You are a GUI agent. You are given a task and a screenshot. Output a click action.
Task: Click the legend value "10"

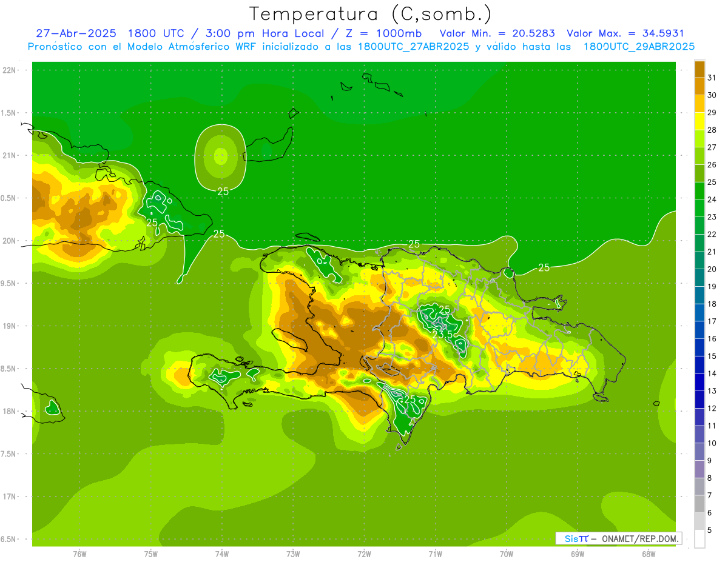712,443
